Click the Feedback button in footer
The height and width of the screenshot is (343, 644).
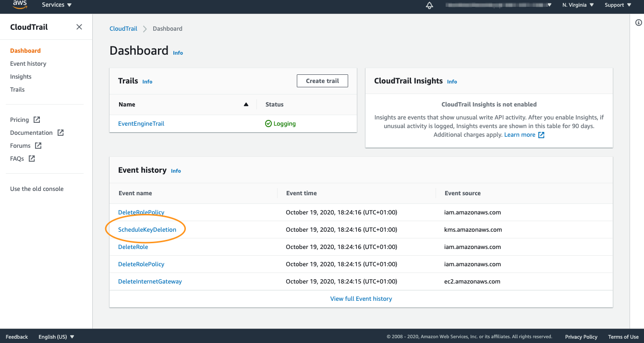pyautogui.click(x=17, y=337)
